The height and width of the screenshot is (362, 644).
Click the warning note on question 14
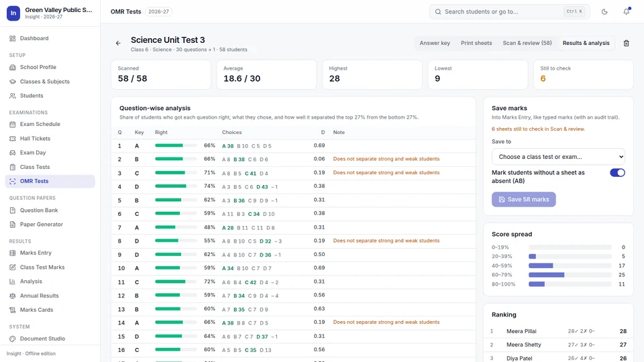[x=386, y=322]
